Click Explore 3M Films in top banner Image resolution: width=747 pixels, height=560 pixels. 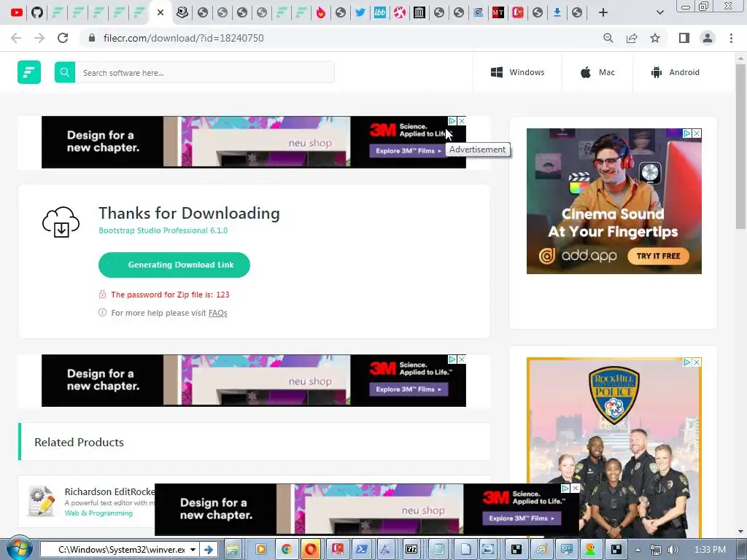tap(409, 151)
